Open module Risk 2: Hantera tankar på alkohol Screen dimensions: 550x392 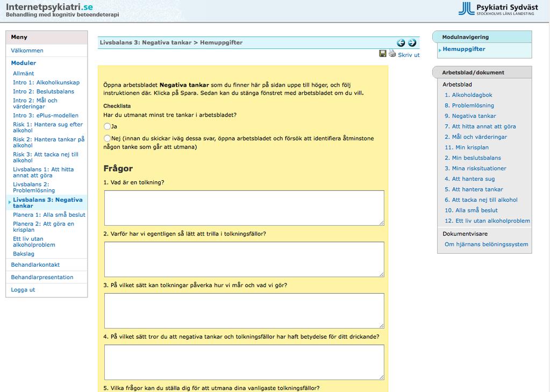coord(49,142)
